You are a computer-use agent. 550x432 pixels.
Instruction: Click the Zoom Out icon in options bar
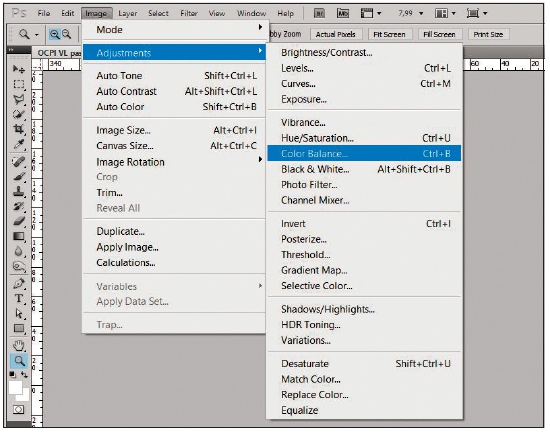[x=66, y=34]
